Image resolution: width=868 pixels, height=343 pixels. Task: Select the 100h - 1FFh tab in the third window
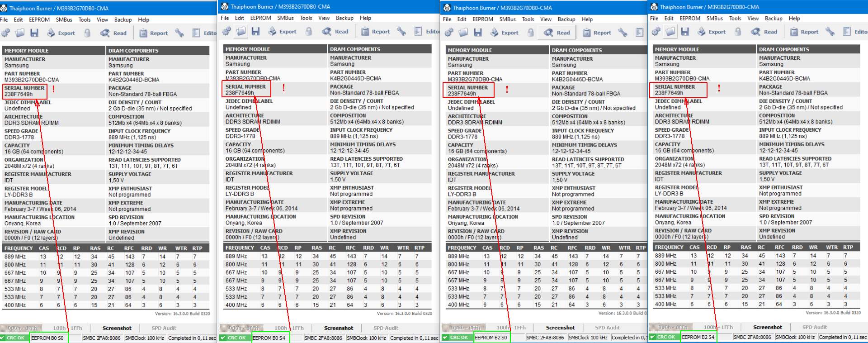point(511,328)
